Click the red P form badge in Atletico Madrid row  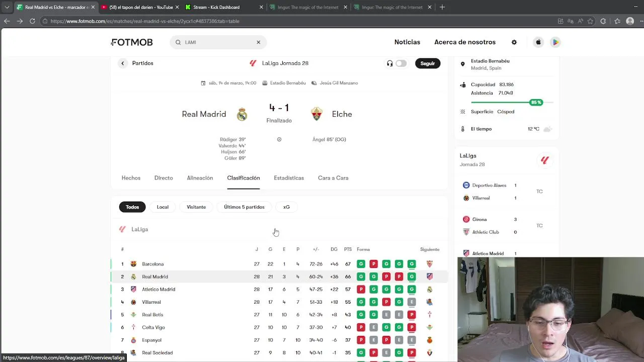361,289
